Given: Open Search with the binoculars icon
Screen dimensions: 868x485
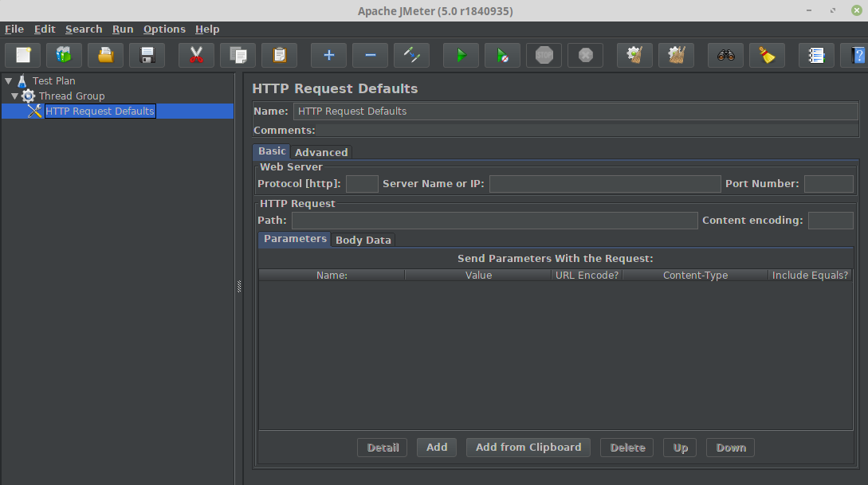Looking at the screenshot, I should pos(726,55).
